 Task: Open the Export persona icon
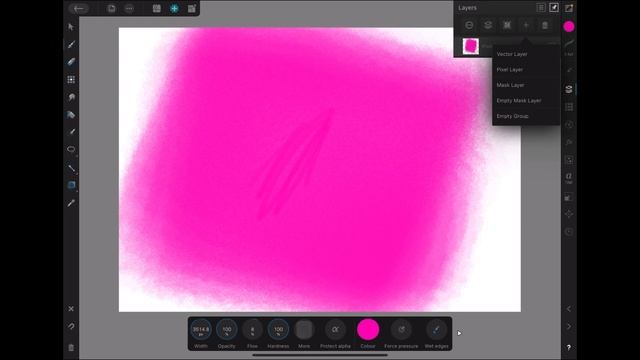[x=191, y=8]
